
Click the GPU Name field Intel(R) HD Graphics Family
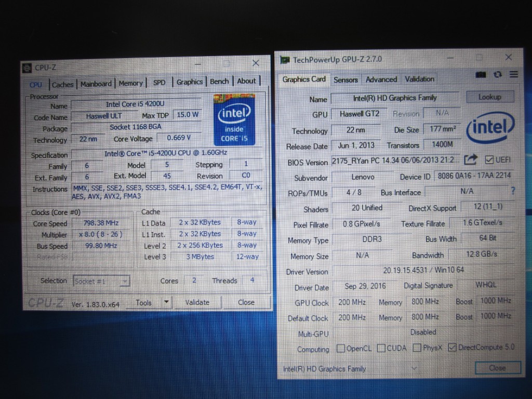pos(395,98)
